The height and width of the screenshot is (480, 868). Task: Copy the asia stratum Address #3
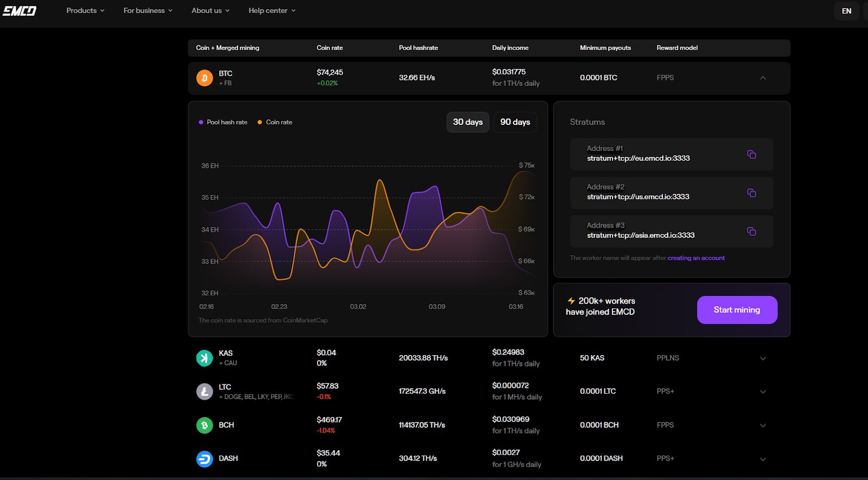tap(751, 232)
